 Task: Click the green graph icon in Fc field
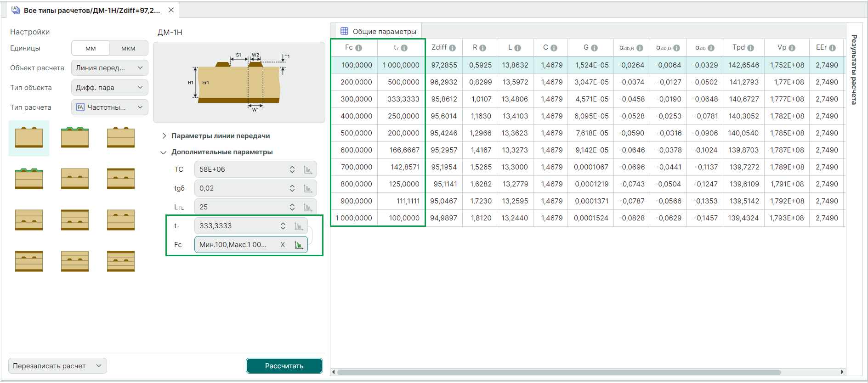click(299, 245)
